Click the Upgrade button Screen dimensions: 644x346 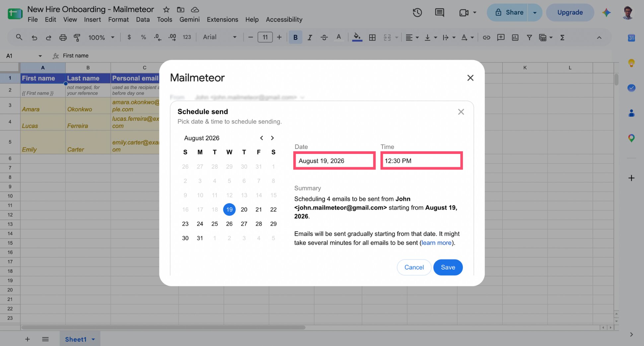[x=570, y=13]
